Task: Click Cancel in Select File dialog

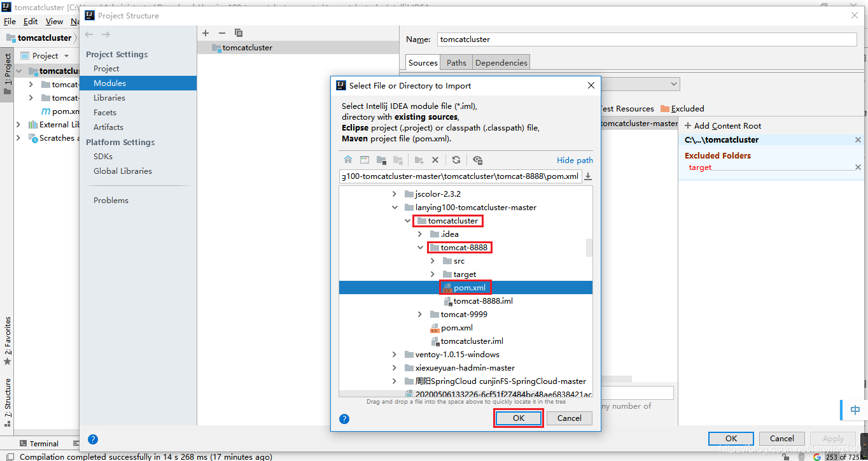Action: (570, 418)
